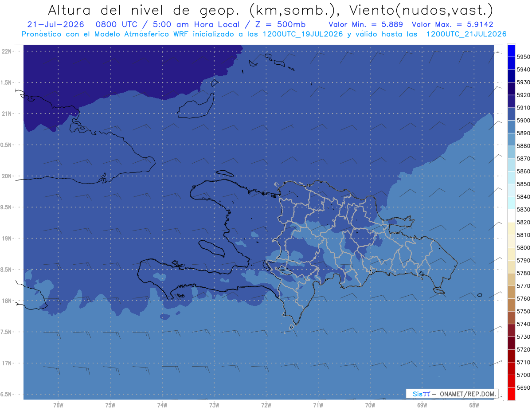Image resolution: width=532 pixels, height=411 pixels.
Task: Click the '5700' colorbar label
Action: [524, 375]
